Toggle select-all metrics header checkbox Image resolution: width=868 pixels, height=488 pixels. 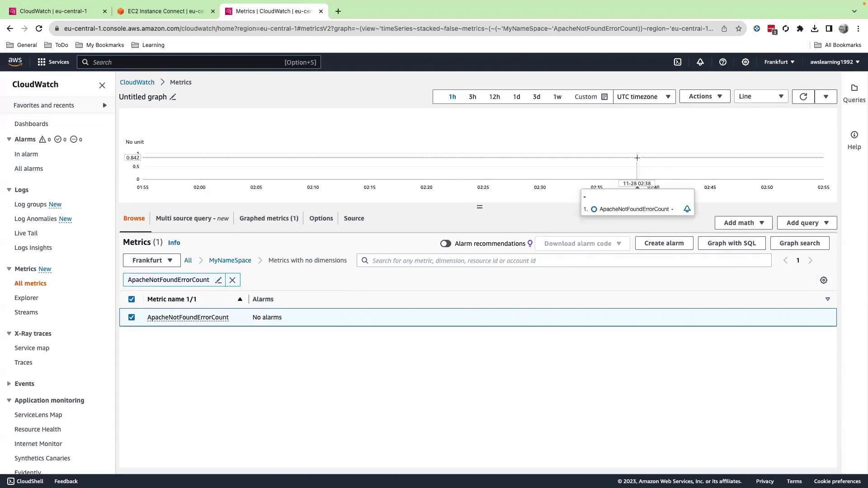(132, 299)
